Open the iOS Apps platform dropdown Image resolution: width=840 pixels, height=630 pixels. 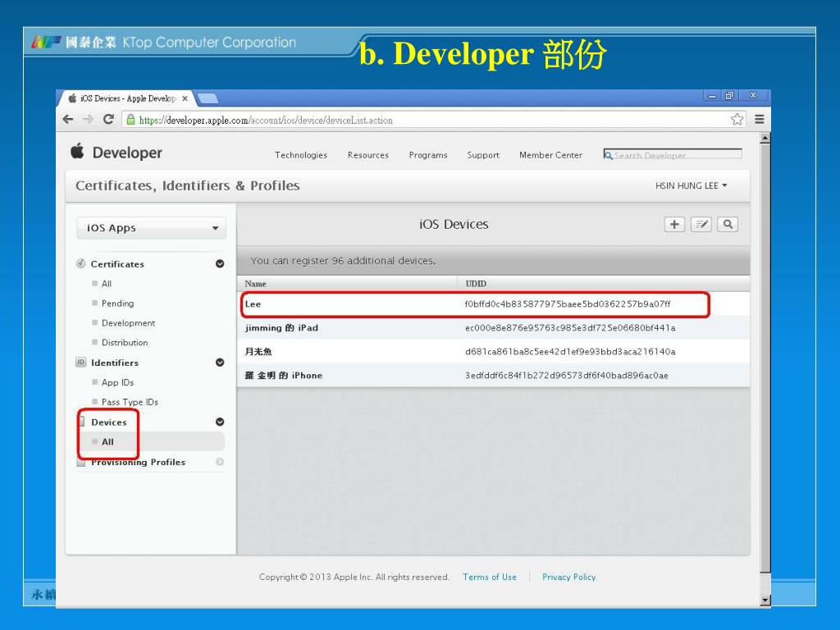151,228
